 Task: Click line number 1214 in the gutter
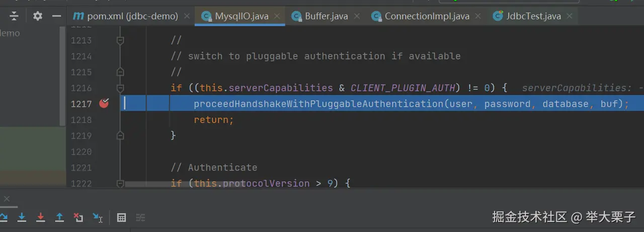coord(81,56)
